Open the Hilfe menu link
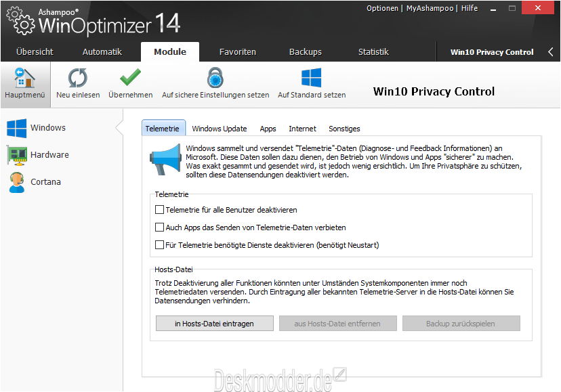 (x=470, y=8)
